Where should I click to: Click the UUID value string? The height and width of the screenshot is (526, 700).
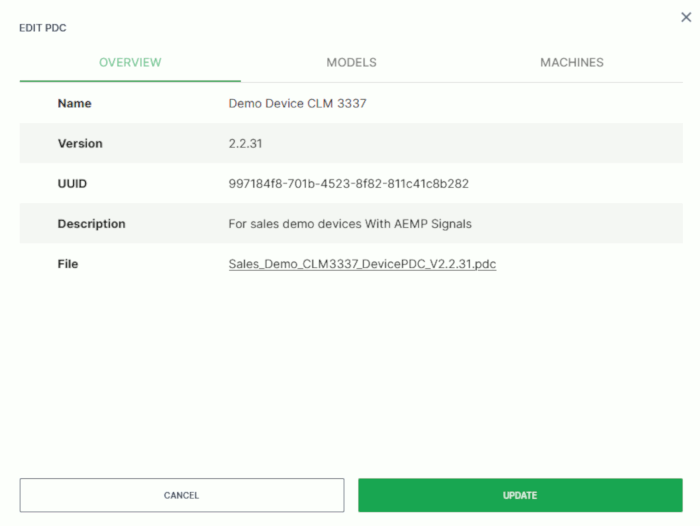click(x=348, y=184)
